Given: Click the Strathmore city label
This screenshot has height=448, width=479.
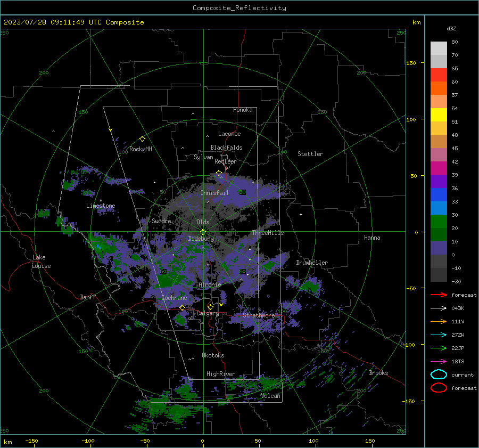Looking at the screenshot, I should point(259,315).
